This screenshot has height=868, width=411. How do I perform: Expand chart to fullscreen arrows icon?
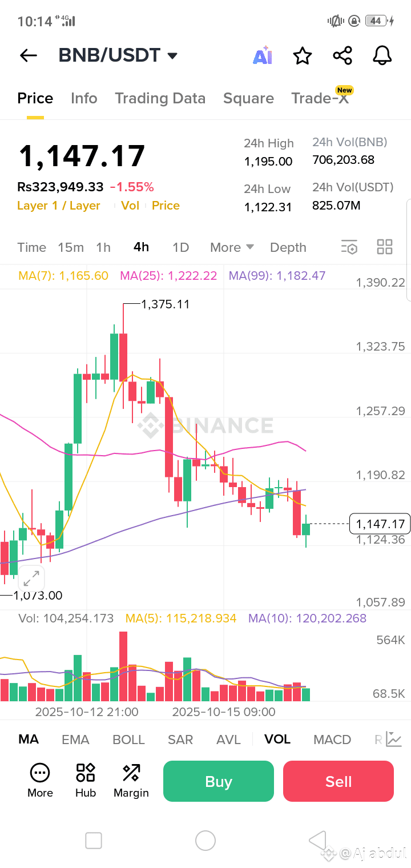(31, 578)
